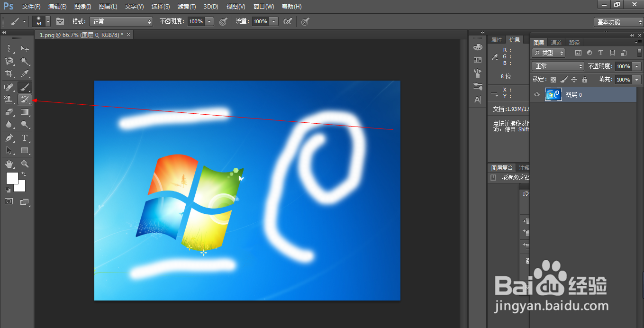Toggle lock all padlock icon
The image size is (644, 328).
click(x=585, y=80)
